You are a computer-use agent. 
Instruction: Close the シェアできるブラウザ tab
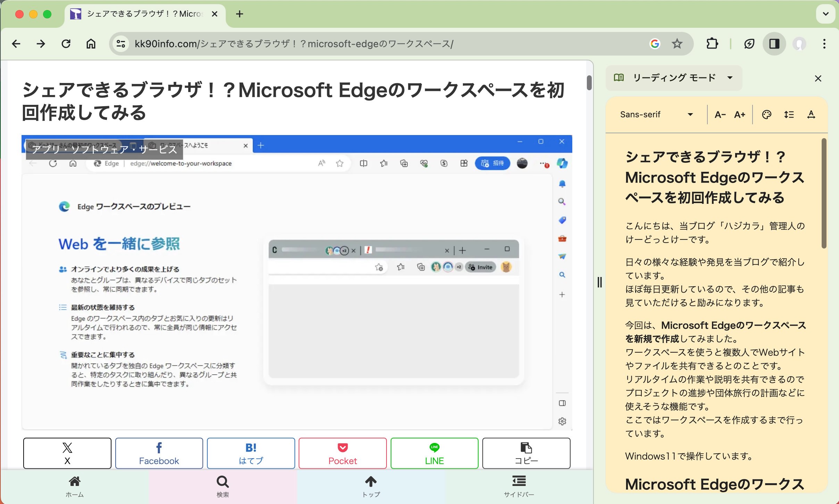tap(215, 14)
